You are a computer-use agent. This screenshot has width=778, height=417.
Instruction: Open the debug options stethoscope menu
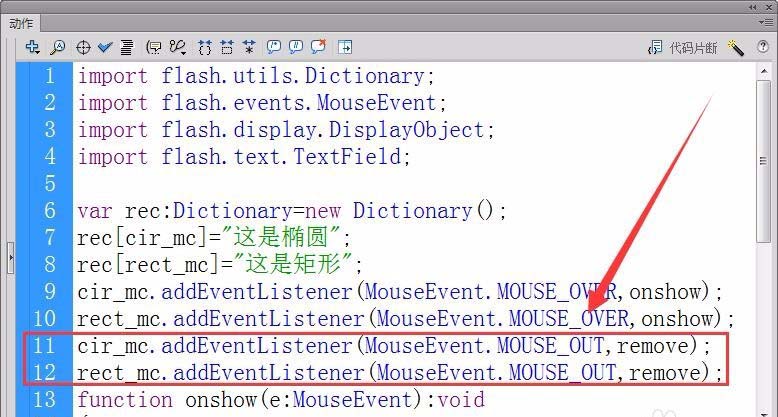point(177,48)
